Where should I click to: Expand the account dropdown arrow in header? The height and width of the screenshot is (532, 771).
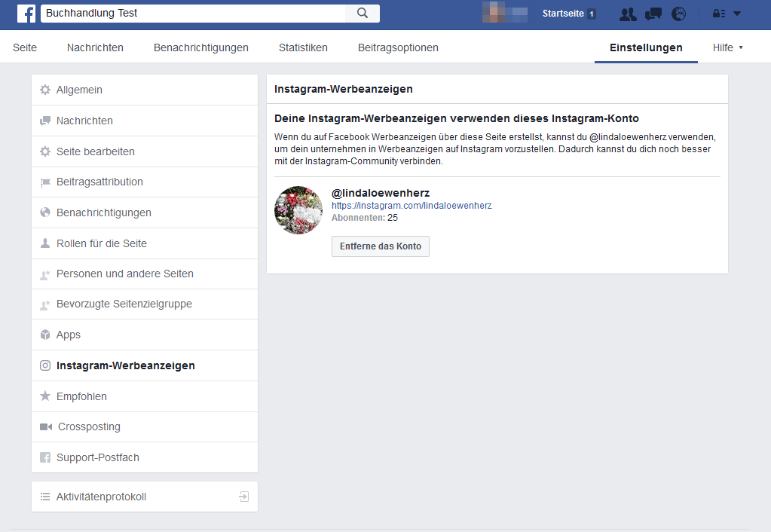pyautogui.click(x=737, y=14)
